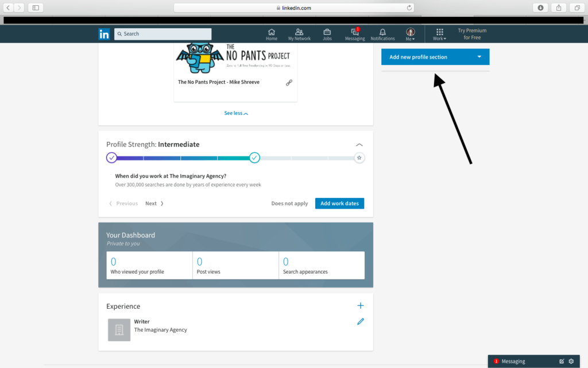Open the No Pants Project thumbnail
588x368 pixels.
235,58
